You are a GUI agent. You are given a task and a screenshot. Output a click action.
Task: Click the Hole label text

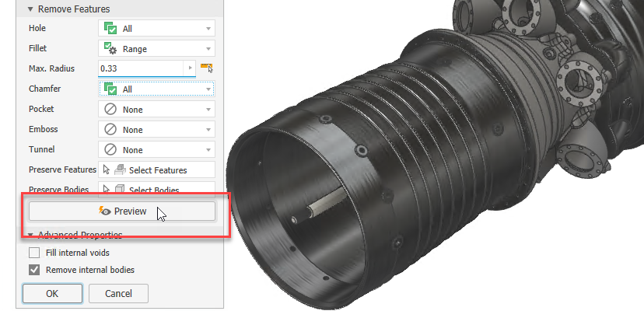37,28
